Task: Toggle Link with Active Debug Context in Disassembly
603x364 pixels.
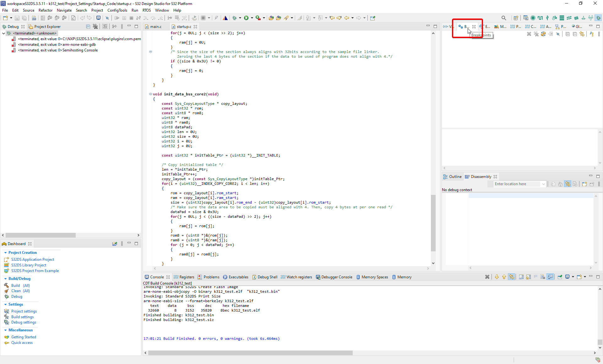Action: pos(568,184)
